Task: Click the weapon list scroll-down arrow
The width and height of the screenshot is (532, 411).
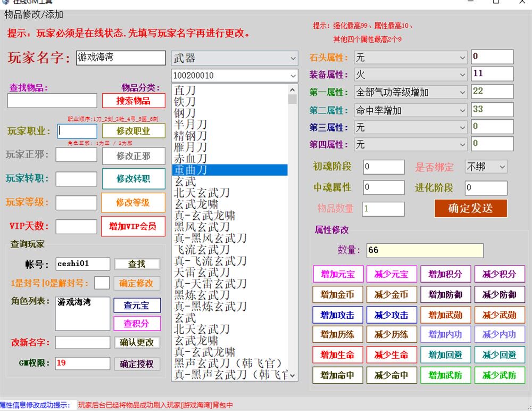Action: coord(293,375)
